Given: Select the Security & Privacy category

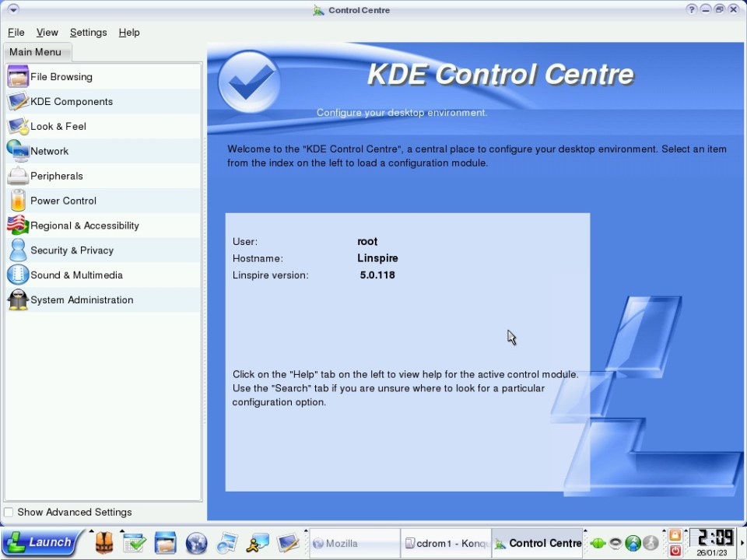Looking at the screenshot, I should click(72, 251).
